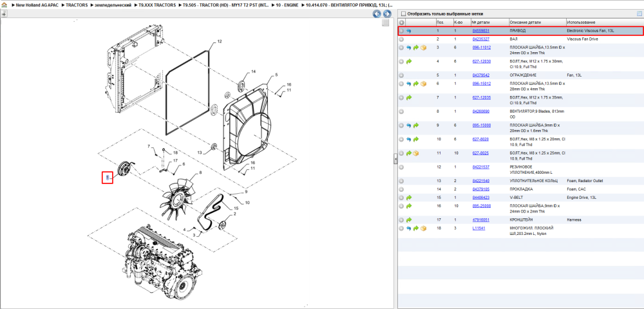644x309 pixels.
Task: Open 'TRACTORS' breadcrumb level
Action: [x=77, y=5]
